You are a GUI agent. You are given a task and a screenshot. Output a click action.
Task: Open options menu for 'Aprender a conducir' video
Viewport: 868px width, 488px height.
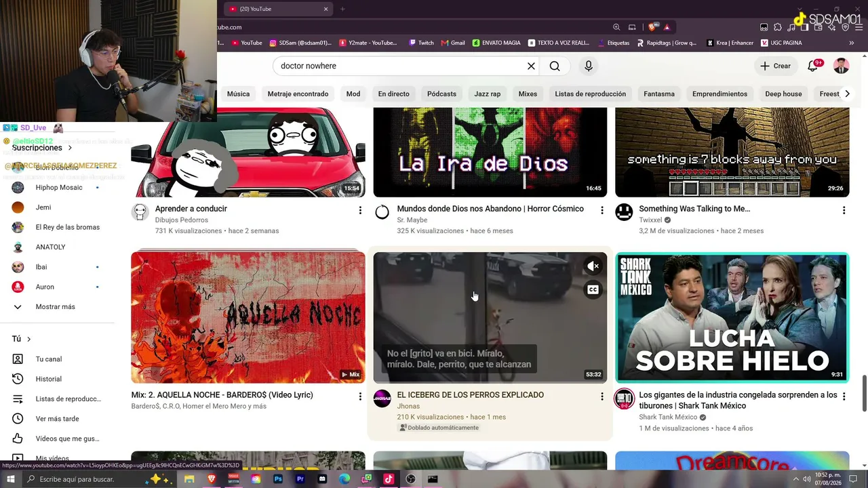tap(360, 211)
